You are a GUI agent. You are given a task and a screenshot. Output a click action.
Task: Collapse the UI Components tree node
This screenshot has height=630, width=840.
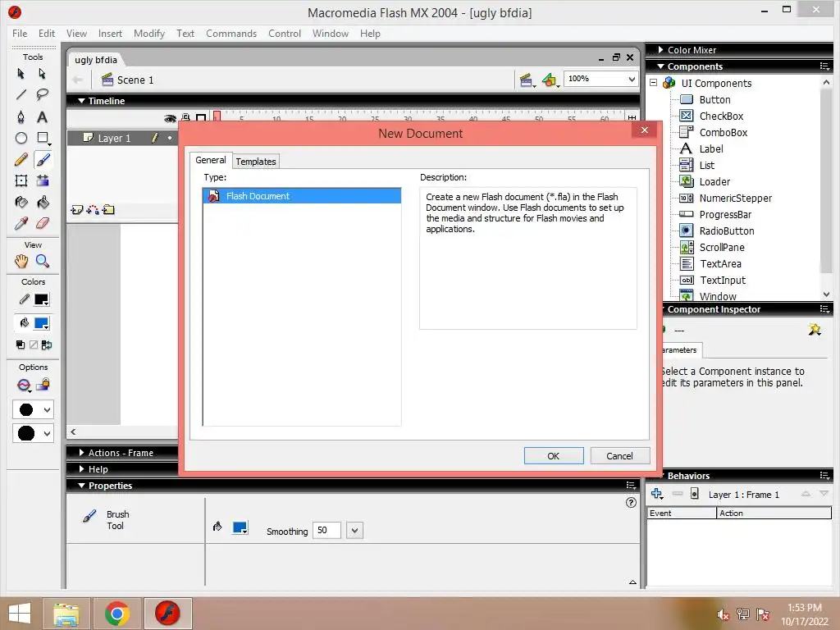[x=654, y=83]
